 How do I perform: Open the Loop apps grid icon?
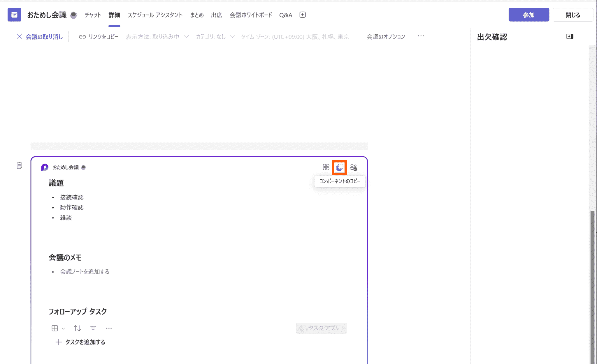coord(326,167)
